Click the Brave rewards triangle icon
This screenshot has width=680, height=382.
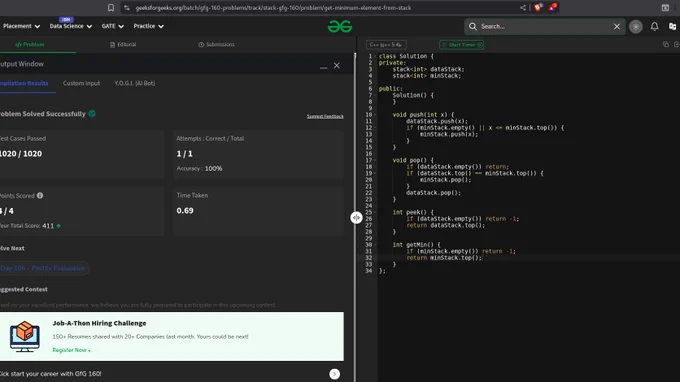[x=552, y=7]
